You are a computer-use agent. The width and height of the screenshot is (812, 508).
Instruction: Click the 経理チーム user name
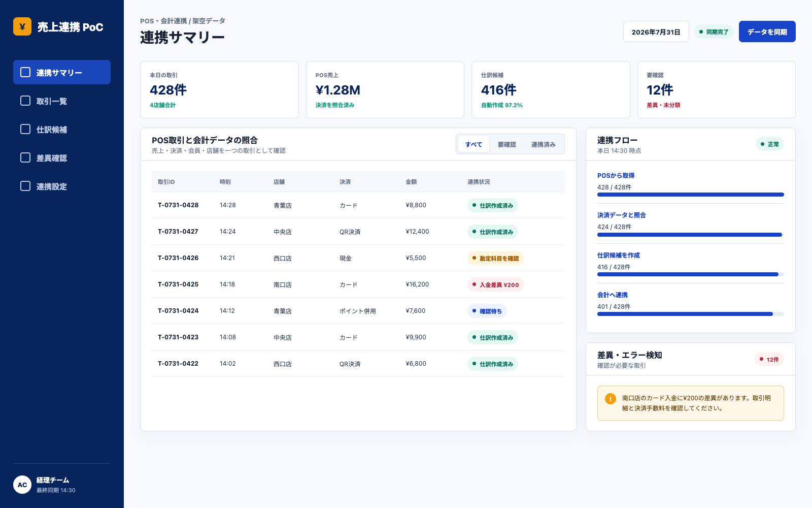pos(53,480)
